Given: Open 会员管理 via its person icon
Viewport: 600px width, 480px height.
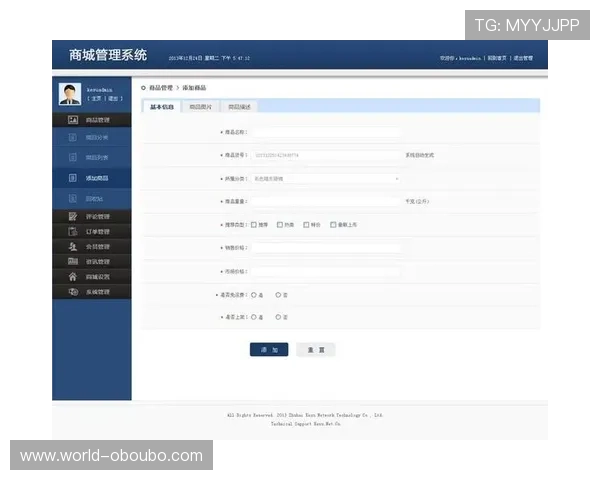Looking at the screenshot, I should pyautogui.click(x=73, y=247).
